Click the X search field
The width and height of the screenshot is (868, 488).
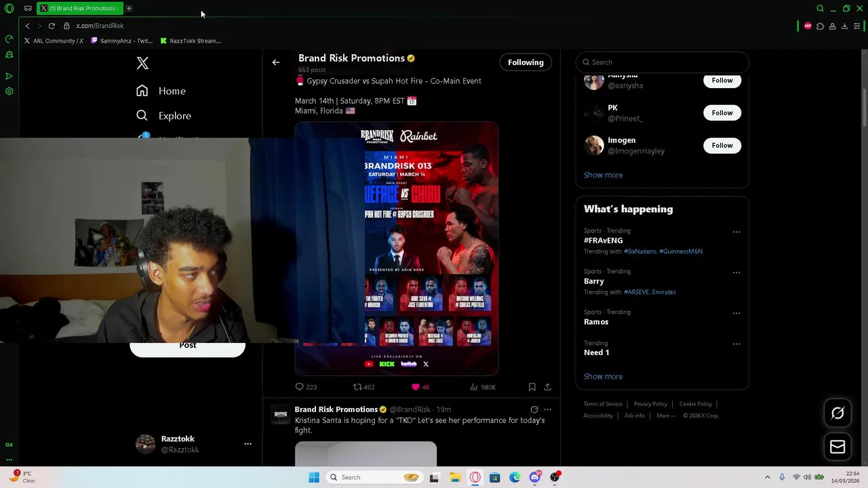coord(663,62)
